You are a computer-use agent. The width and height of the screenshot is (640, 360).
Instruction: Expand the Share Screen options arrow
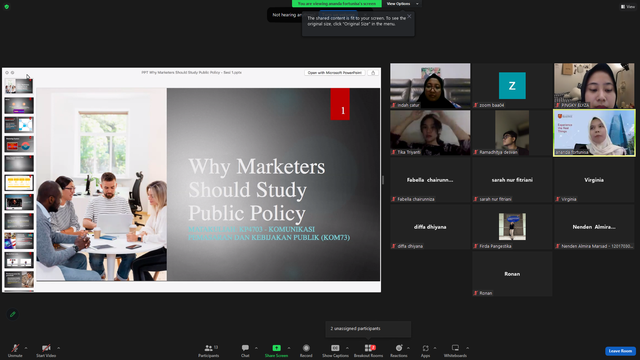289,348
